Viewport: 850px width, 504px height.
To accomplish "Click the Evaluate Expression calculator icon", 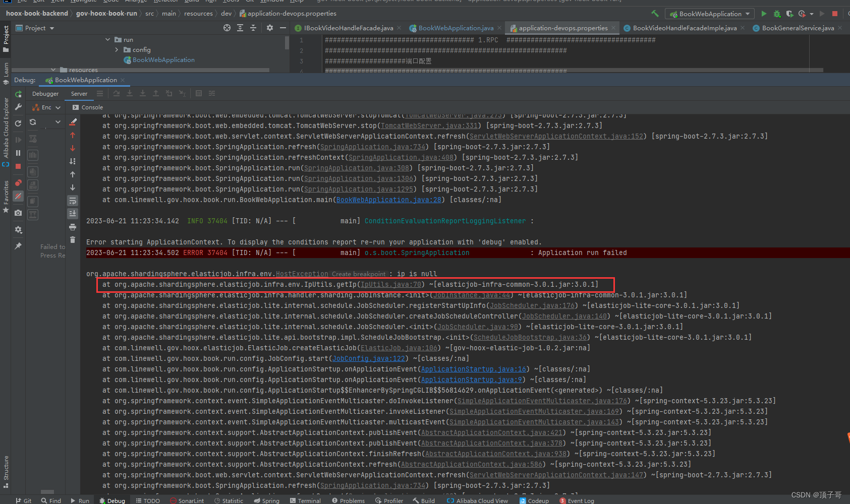I will coord(199,93).
